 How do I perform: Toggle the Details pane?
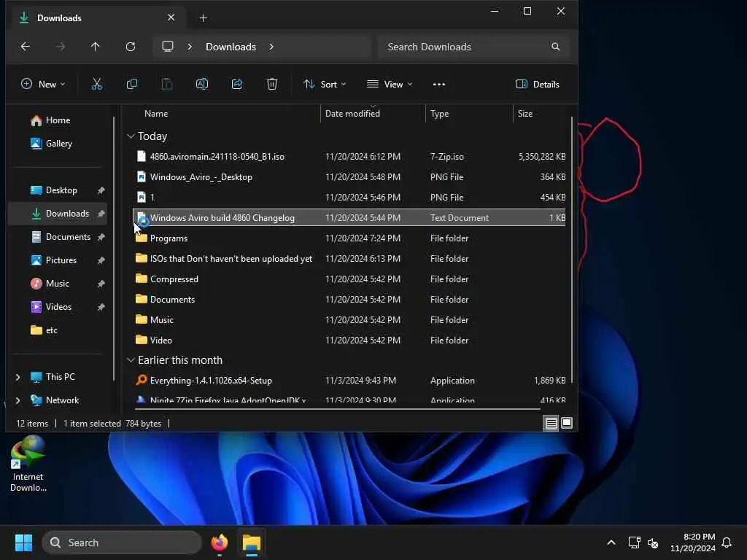click(x=538, y=85)
